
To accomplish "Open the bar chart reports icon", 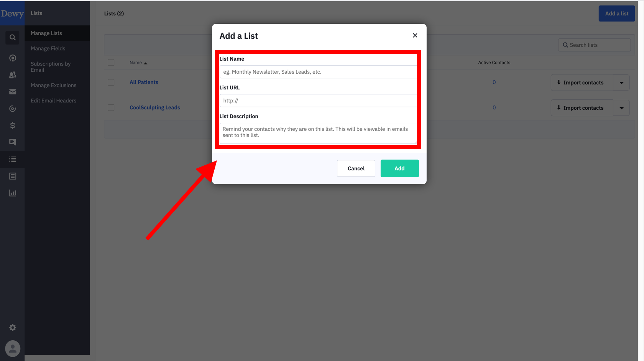I will [x=12, y=193].
